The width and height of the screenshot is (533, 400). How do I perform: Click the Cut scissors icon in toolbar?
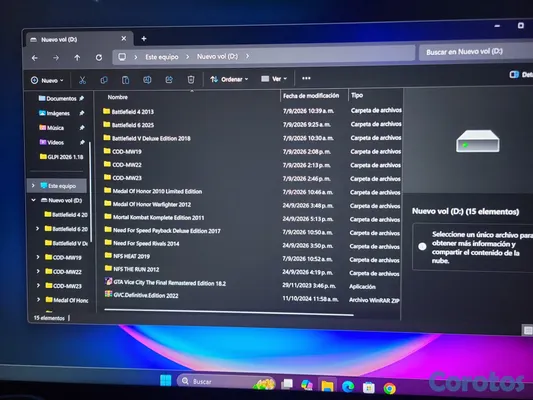point(82,80)
